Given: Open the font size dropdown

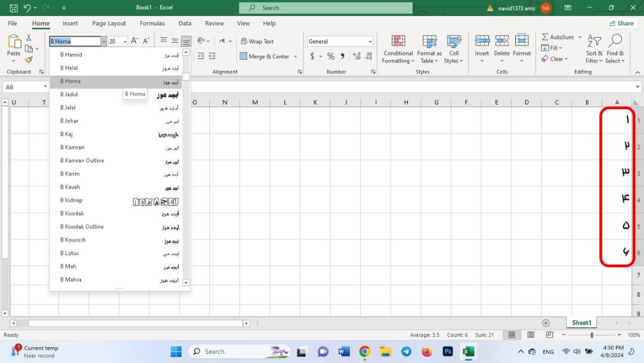Looking at the screenshot, I should click(x=125, y=41).
